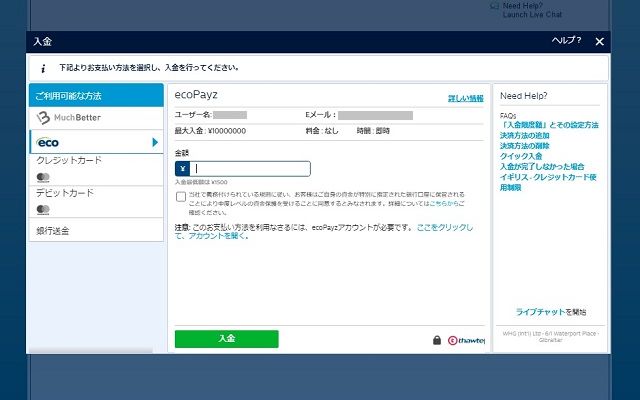This screenshot has height=400, width=640.
Task: Click the eco payment logo
Action: (x=48, y=143)
